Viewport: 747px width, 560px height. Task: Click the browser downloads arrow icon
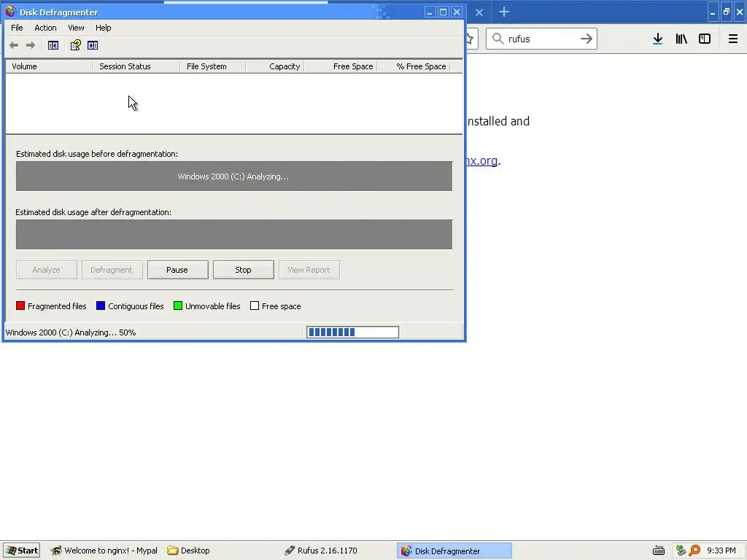tap(657, 39)
